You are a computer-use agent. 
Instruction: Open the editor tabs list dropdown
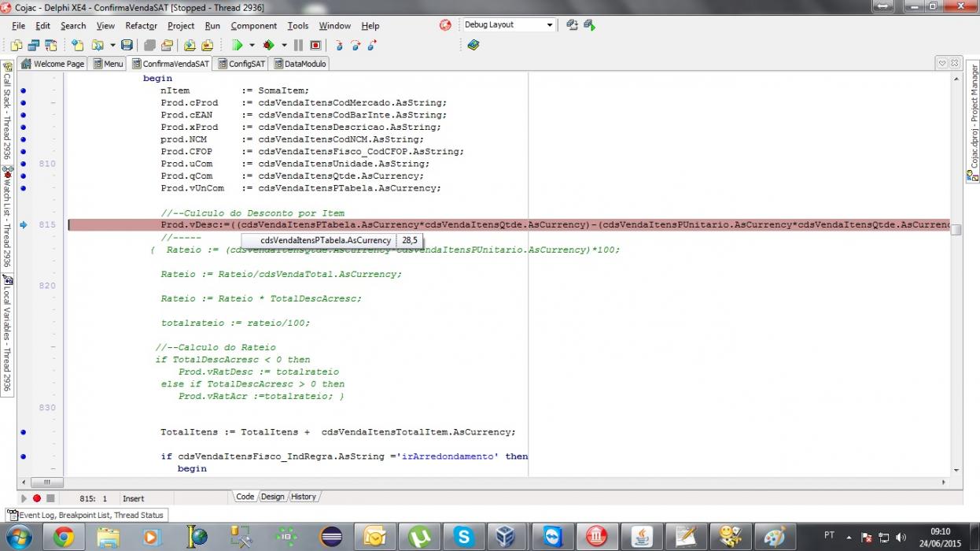941,63
